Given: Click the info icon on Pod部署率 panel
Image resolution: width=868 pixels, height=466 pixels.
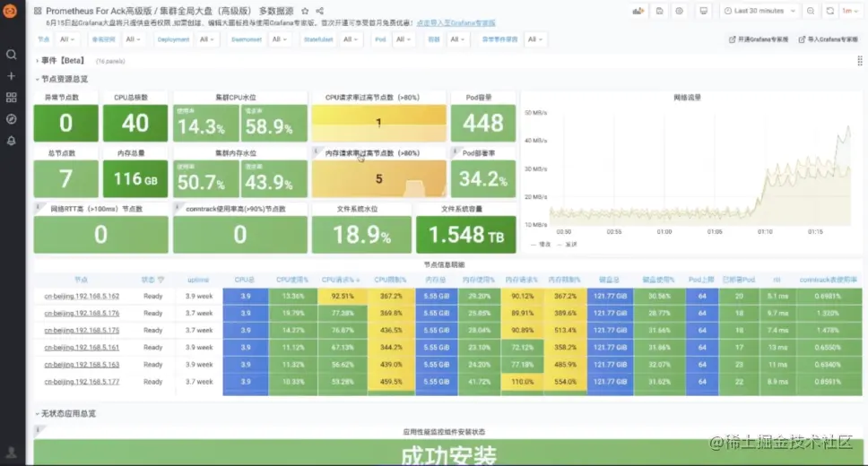Looking at the screenshot, I should pos(455,151).
